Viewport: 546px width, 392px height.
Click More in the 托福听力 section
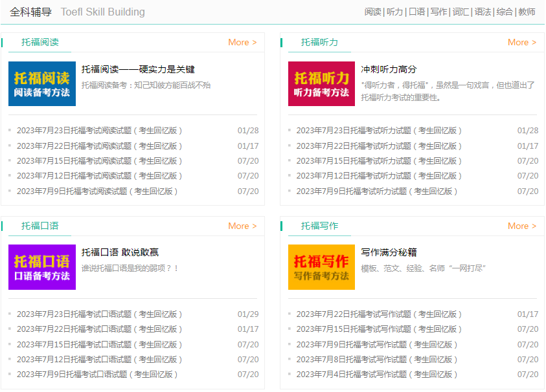pos(522,43)
